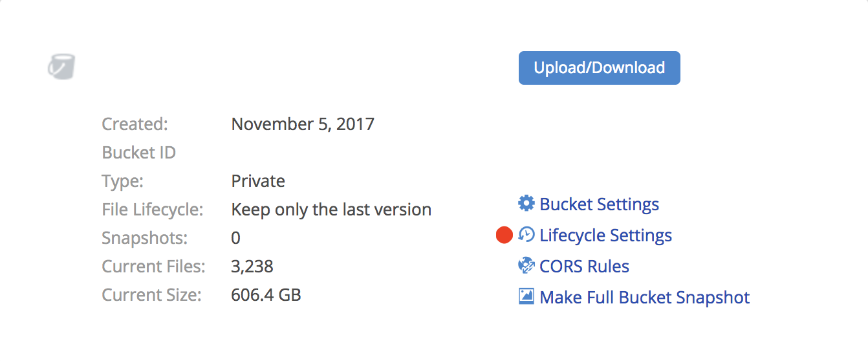Select Make Full Bucket Snapshot
This screenshot has width=868, height=361.
tap(644, 298)
